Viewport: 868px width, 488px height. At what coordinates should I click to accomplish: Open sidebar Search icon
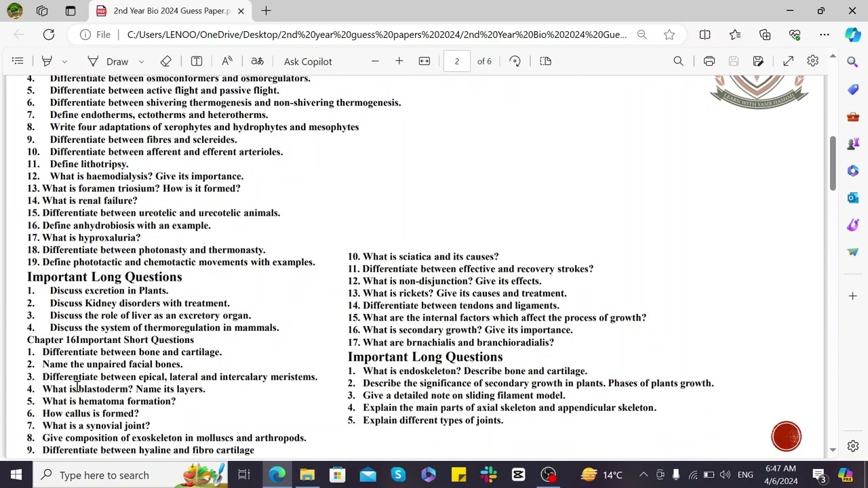point(852,62)
